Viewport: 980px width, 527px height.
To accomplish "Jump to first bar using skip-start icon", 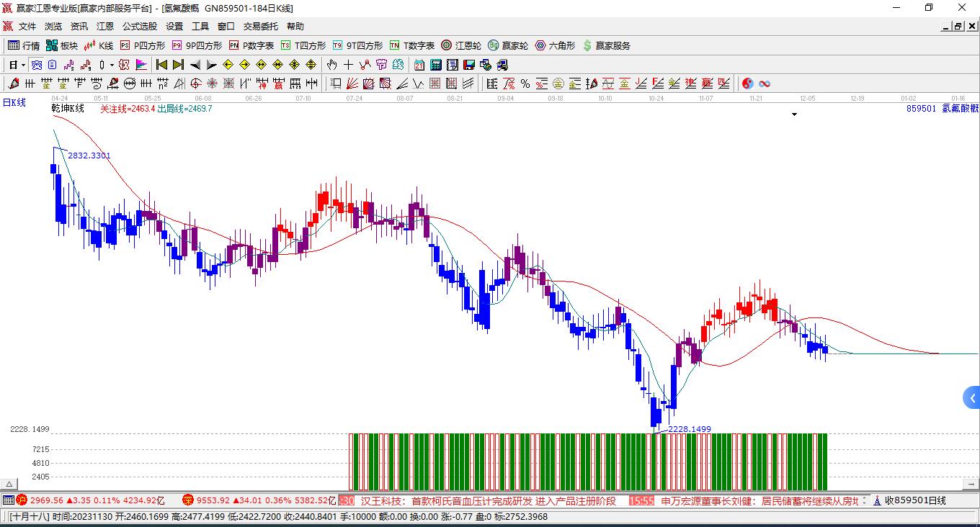I will point(161,65).
